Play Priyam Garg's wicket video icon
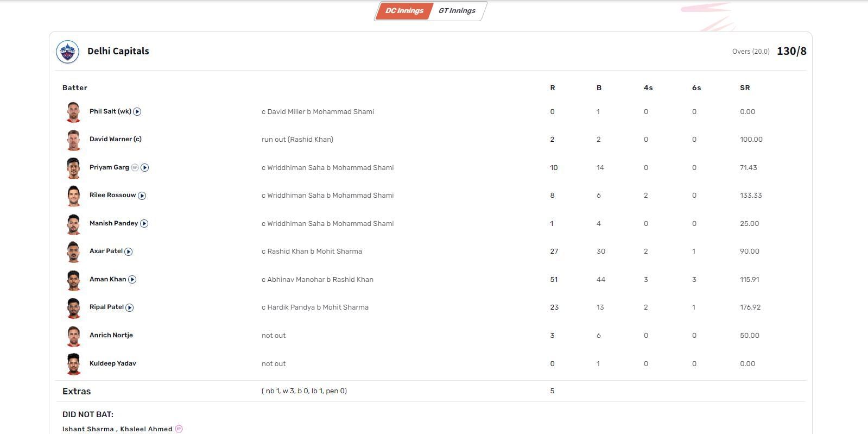The height and width of the screenshot is (434, 868). [145, 168]
